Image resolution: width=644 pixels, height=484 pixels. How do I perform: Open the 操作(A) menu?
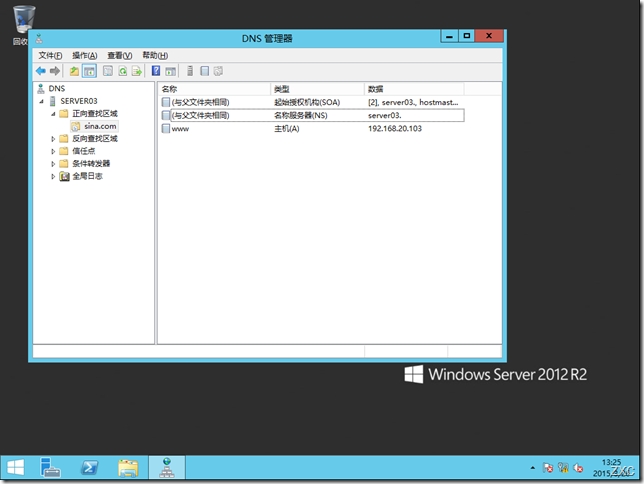click(85, 55)
